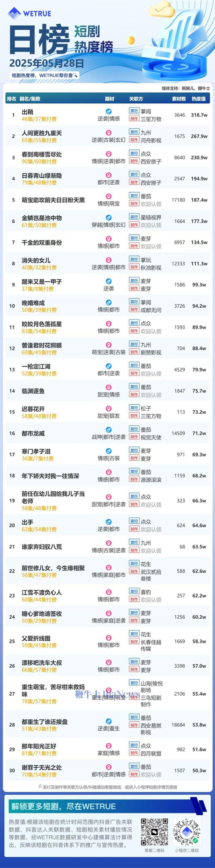Image resolution: width=215 pixels, height=868 pixels.
Task: Click the small icon before 发行及制作等关联方认领 note
Action: 40,787
